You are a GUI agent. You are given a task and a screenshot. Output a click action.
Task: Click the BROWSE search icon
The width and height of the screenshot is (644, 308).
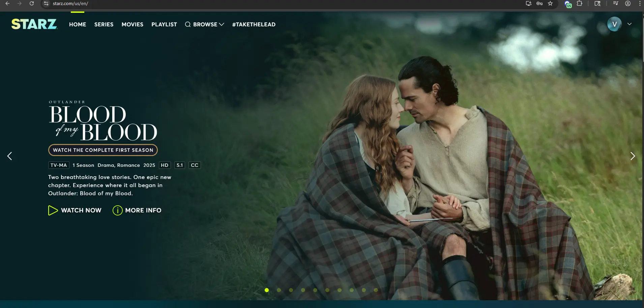(188, 24)
